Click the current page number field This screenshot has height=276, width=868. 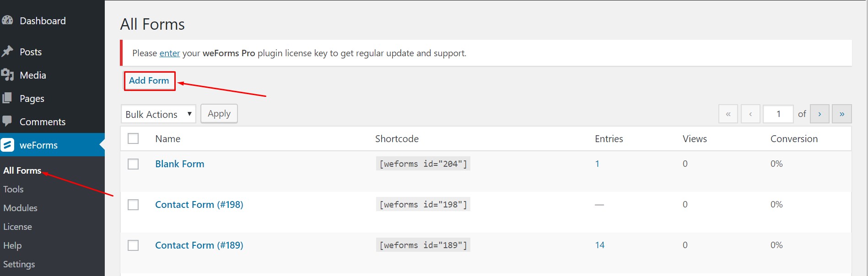778,114
